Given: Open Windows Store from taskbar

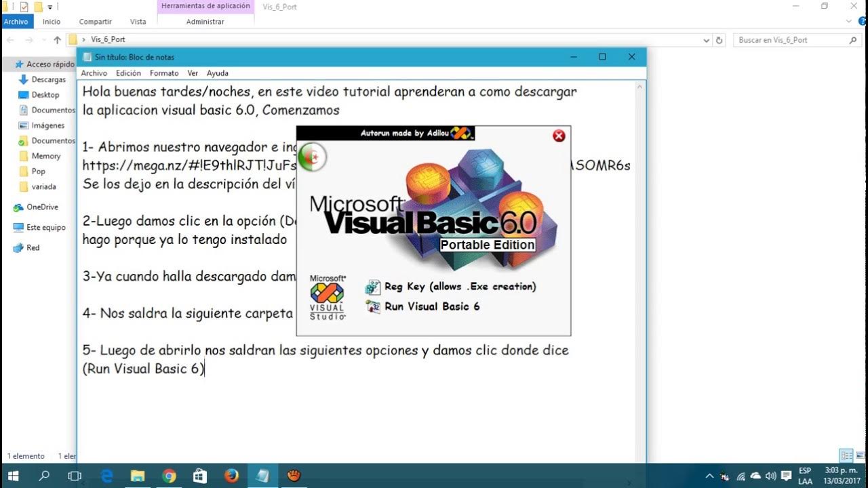Looking at the screenshot, I should point(200,476).
